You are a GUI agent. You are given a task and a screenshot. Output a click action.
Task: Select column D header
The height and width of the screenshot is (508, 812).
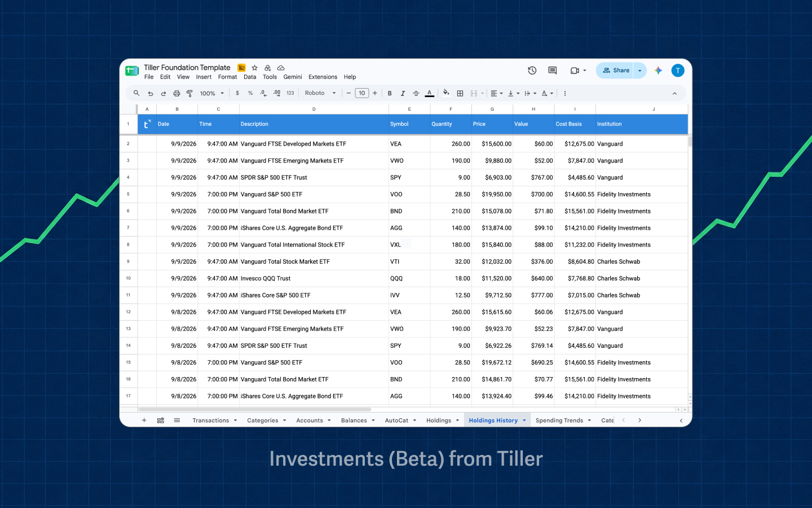pyautogui.click(x=314, y=109)
